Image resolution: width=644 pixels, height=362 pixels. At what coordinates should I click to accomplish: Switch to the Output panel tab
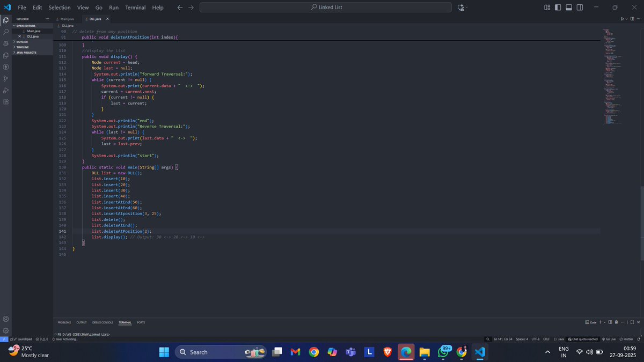tap(82, 322)
